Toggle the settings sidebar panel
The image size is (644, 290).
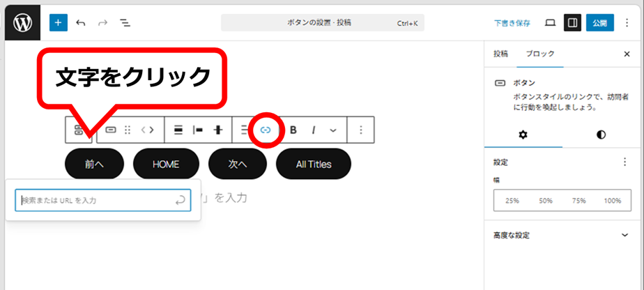[572, 22]
